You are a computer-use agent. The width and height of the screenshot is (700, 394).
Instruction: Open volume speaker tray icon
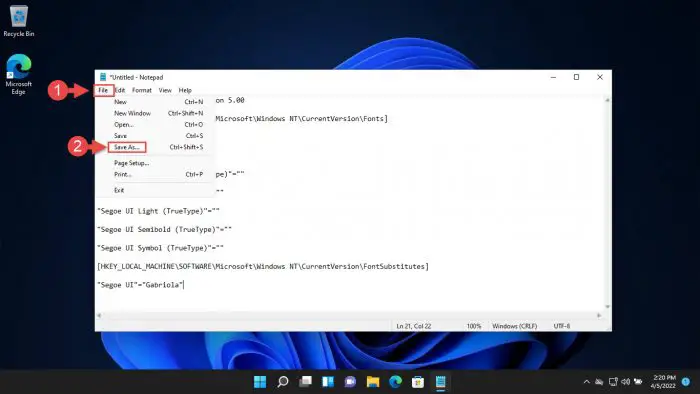625,382
